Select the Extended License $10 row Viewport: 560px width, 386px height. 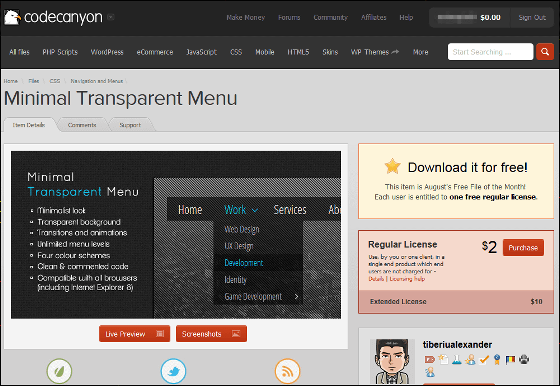(x=456, y=301)
